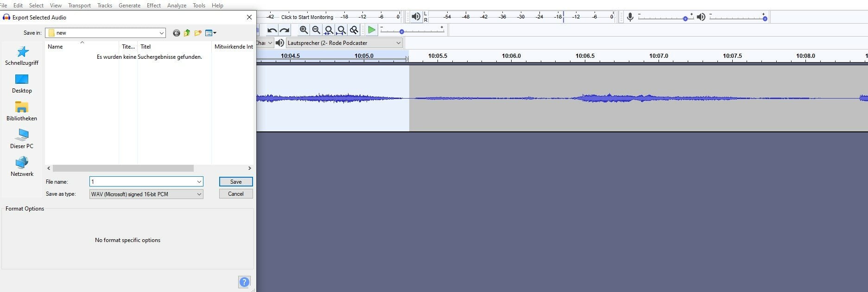The height and width of the screenshot is (292, 868).
Task: Open the Save as type dropdown
Action: point(146,194)
